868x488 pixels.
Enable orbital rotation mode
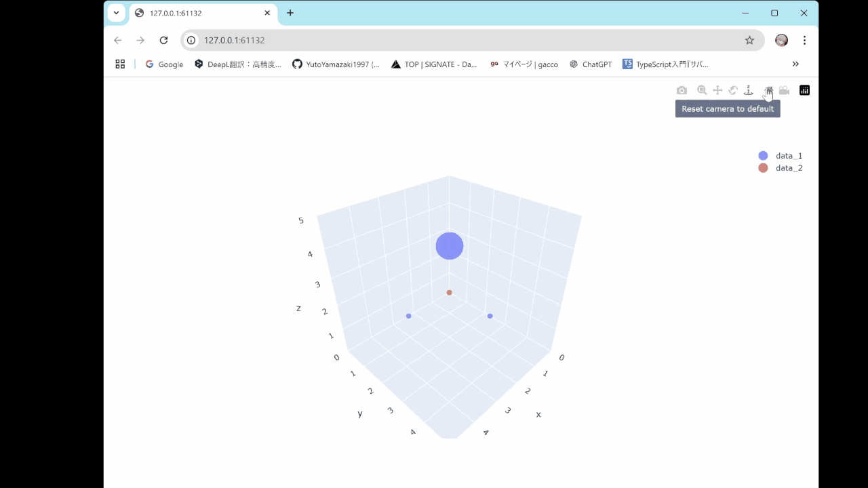point(733,90)
